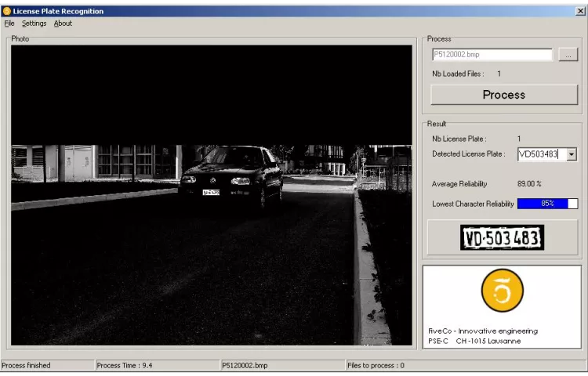Click the "Process finished" status bar panel
The width and height of the screenshot is (588, 376).
click(45, 366)
